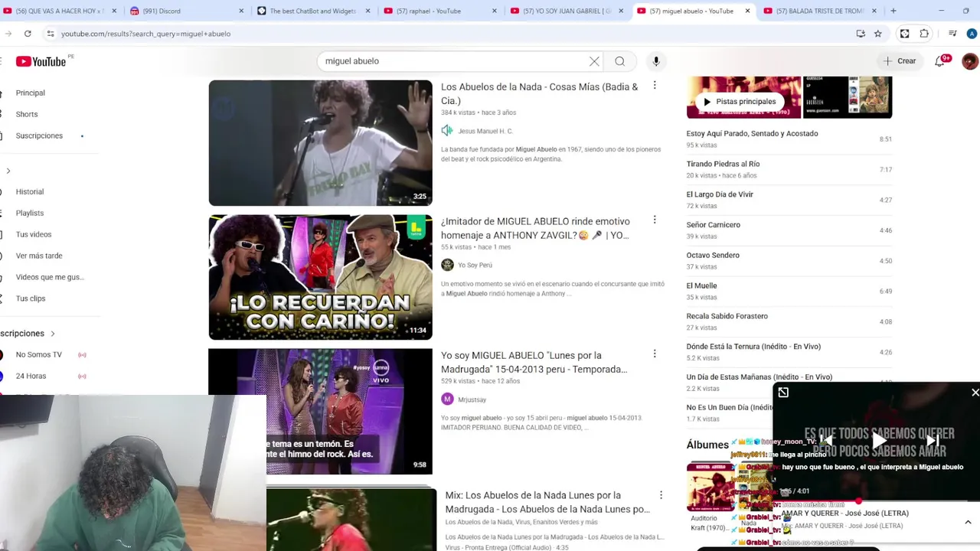Start voice search with the microphone icon
980x551 pixels.
[x=656, y=61]
